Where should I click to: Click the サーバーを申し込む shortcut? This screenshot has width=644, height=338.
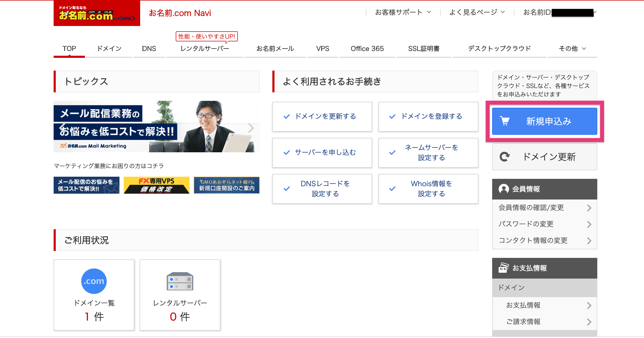[322, 153]
